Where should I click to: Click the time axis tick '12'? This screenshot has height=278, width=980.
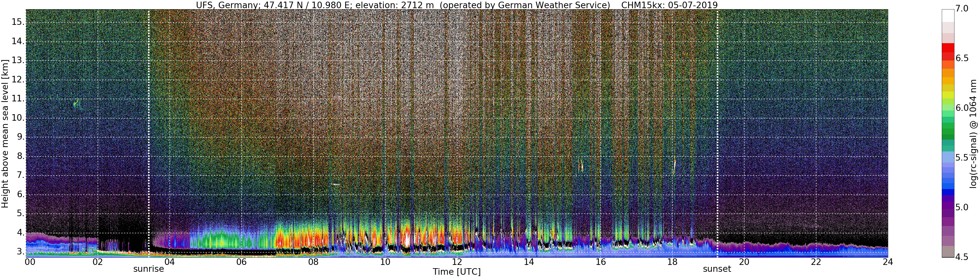point(457,262)
